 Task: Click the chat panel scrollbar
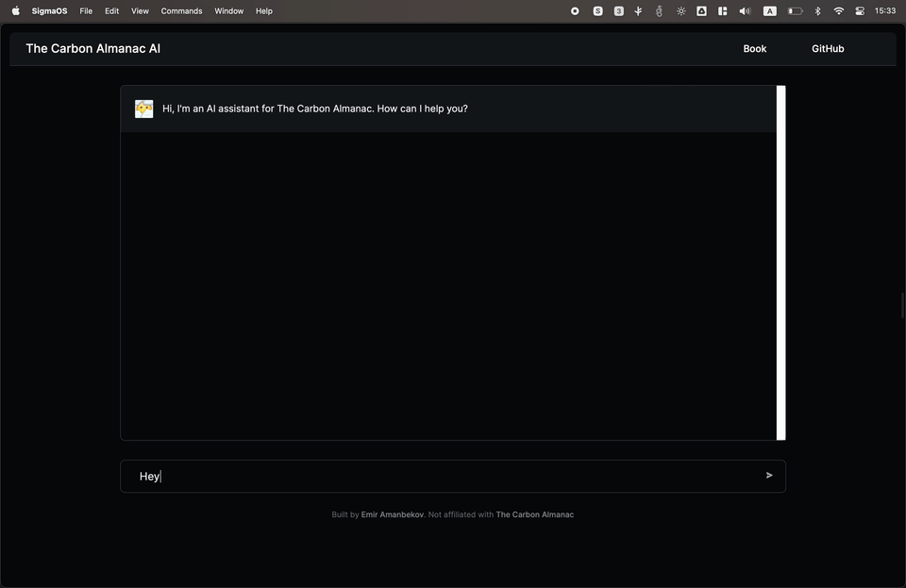(x=781, y=262)
